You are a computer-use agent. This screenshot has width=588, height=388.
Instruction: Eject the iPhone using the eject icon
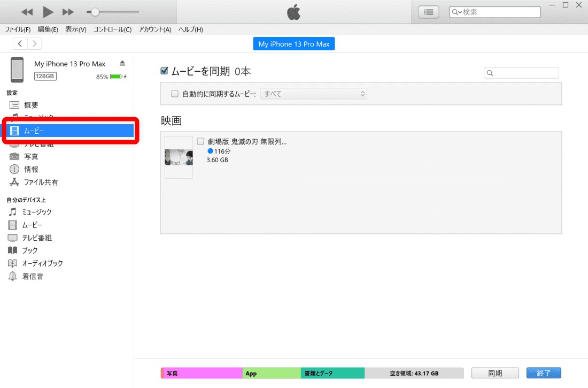pos(122,63)
